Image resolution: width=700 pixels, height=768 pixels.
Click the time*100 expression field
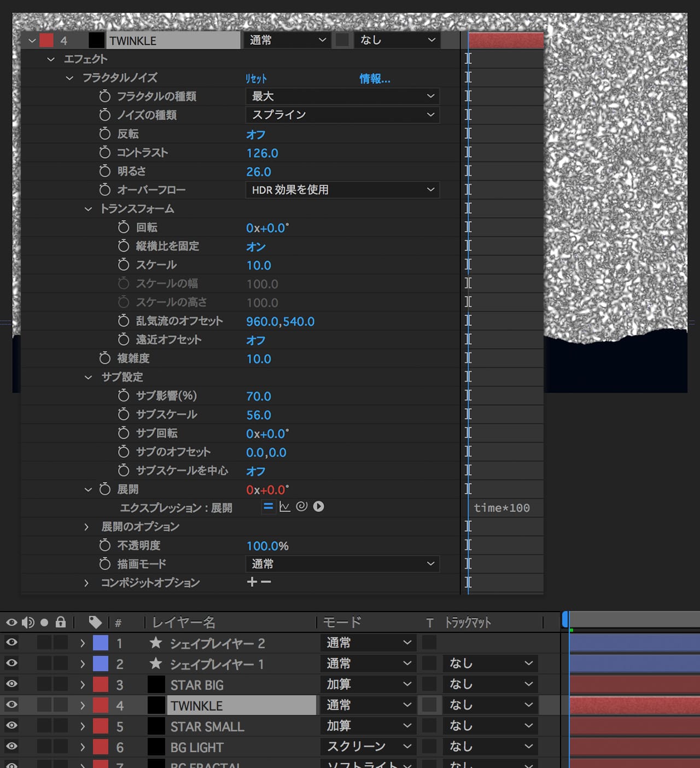[x=501, y=508]
